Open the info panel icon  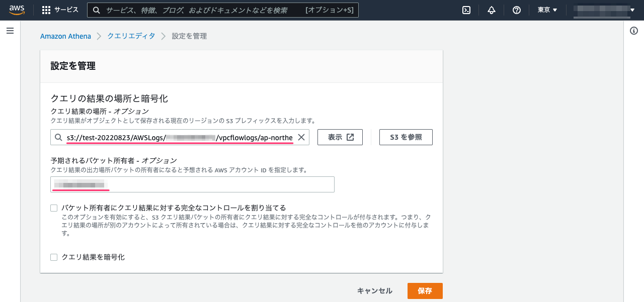coord(634,31)
